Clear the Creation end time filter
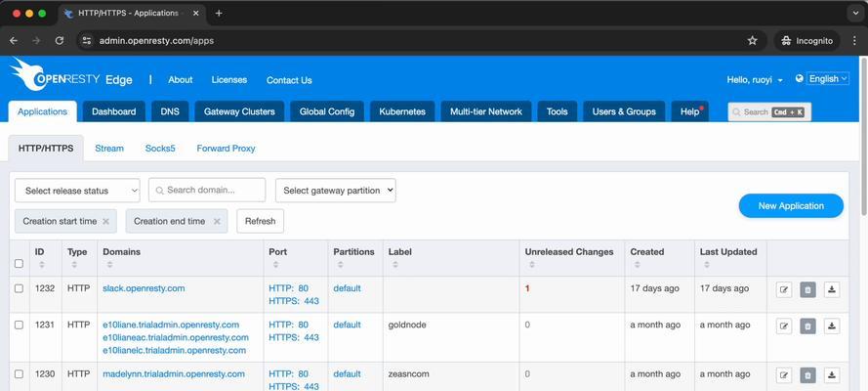This screenshot has height=391, width=868. pos(217,222)
